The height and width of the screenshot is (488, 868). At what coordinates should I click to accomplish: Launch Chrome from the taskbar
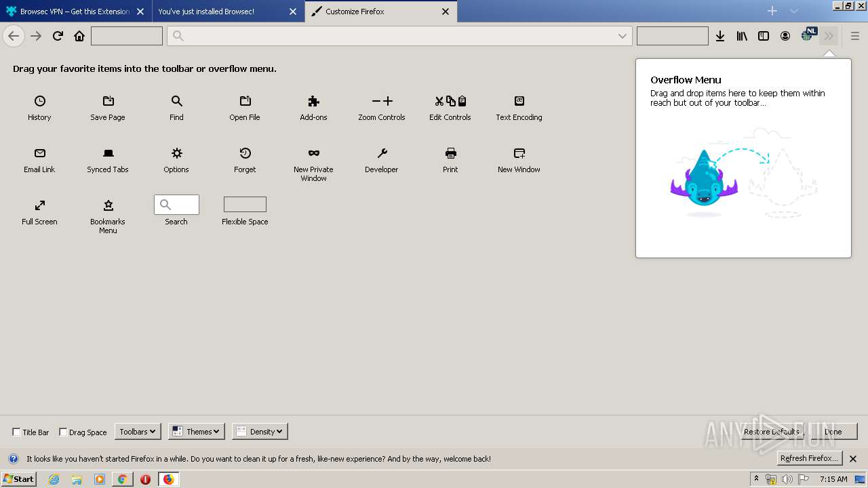point(122,479)
